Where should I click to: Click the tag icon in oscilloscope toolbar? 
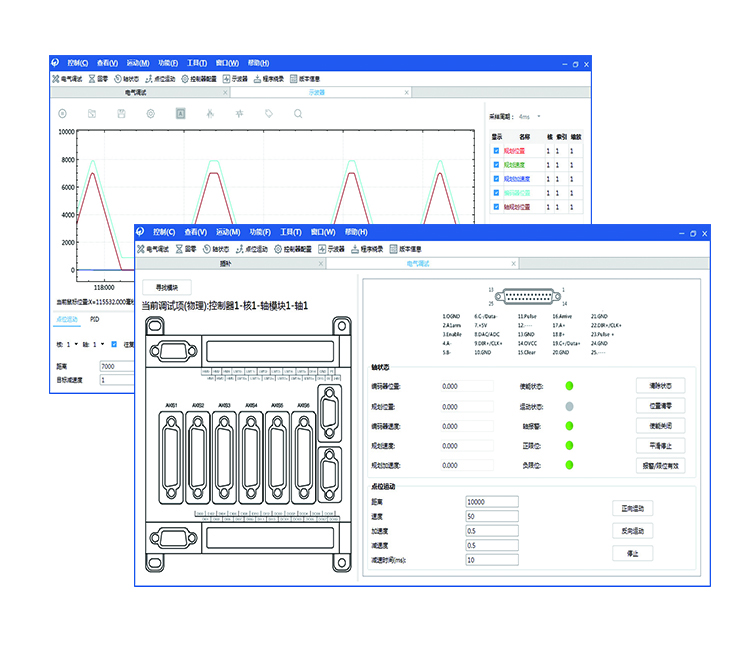tap(268, 114)
